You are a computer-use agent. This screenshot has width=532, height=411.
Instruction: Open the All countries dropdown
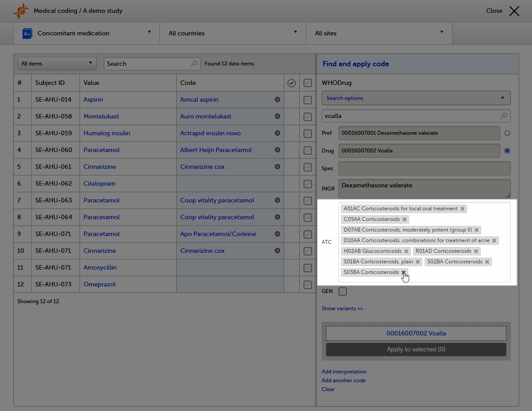[232, 33]
